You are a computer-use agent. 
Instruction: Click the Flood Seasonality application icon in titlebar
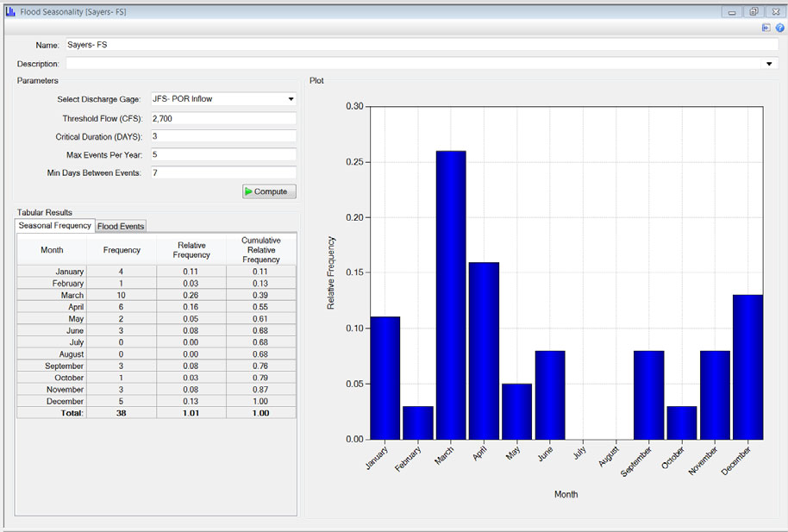tap(11, 11)
